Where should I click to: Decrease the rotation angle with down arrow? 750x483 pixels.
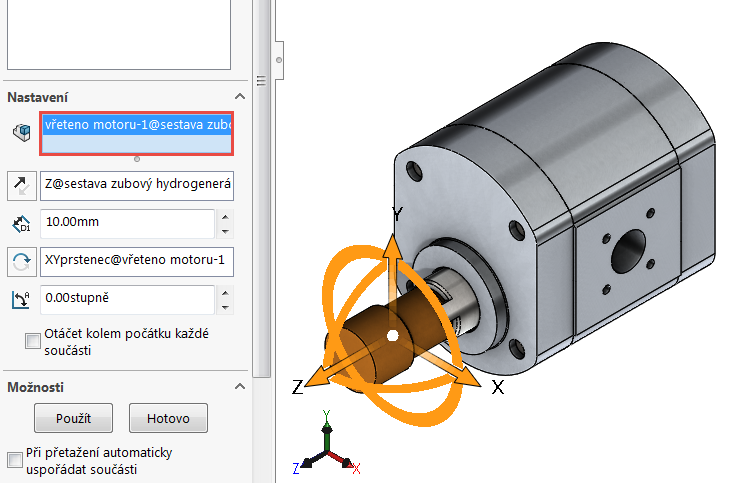click(225, 307)
